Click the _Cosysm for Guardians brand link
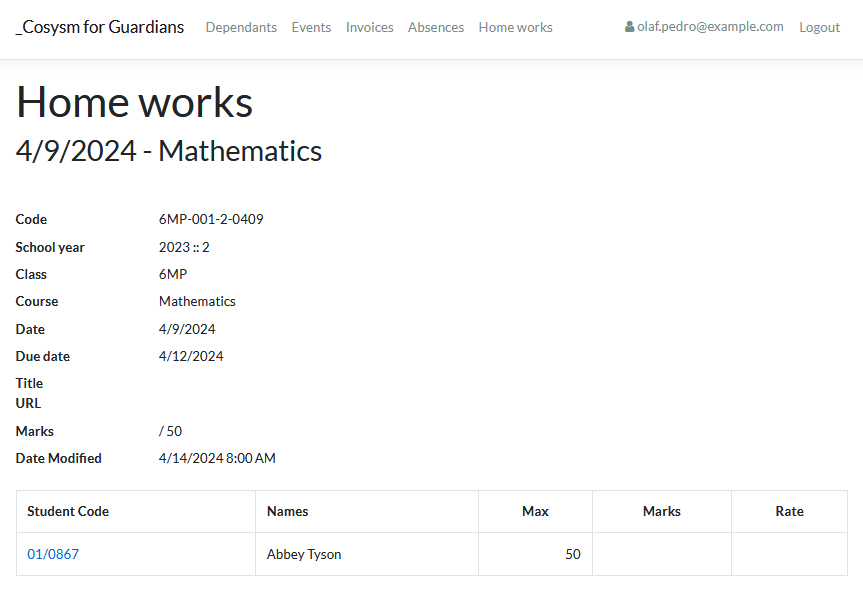Screen dimensions: 863x591 [99, 27]
